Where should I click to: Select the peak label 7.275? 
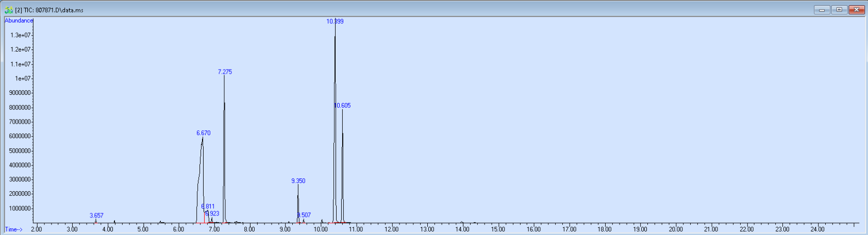[225, 72]
